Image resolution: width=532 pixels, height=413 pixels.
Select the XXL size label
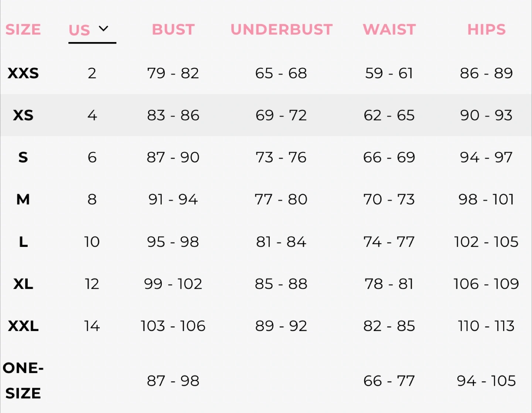tap(23, 326)
